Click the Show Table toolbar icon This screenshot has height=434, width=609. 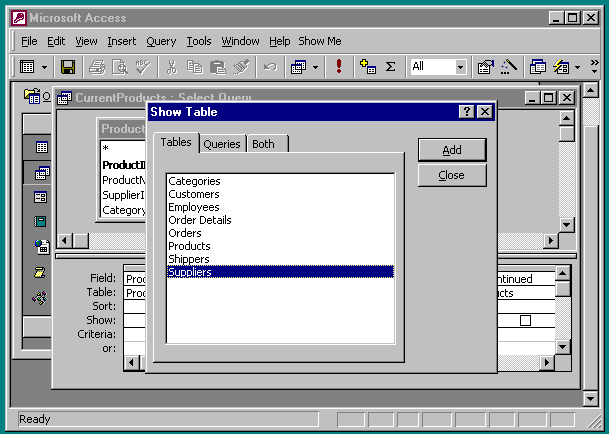point(367,67)
